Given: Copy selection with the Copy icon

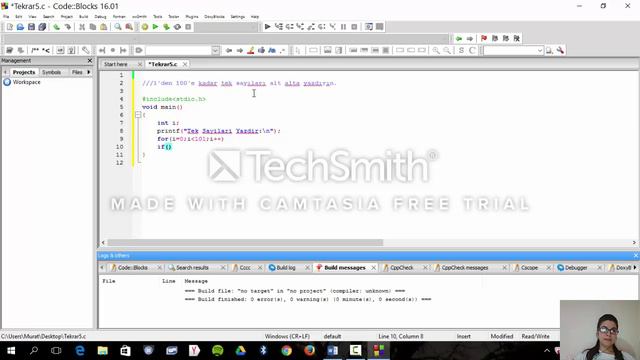Looking at the screenshot, I should (93, 27).
